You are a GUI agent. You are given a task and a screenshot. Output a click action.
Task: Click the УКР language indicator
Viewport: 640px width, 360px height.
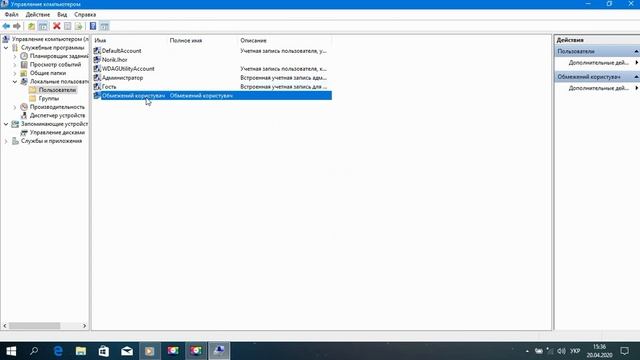pyautogui.click(x=575, y=351)
